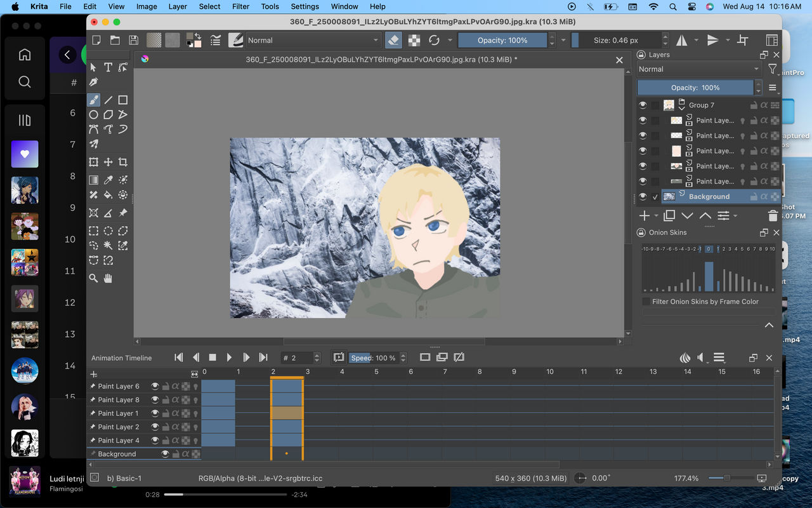Select the Move tool
The height and width of the screenshot is (508, 812).
point(108,162)
